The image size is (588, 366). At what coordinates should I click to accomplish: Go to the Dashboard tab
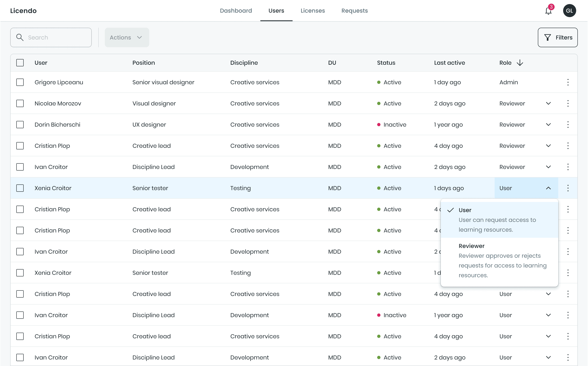coord(236,11)
